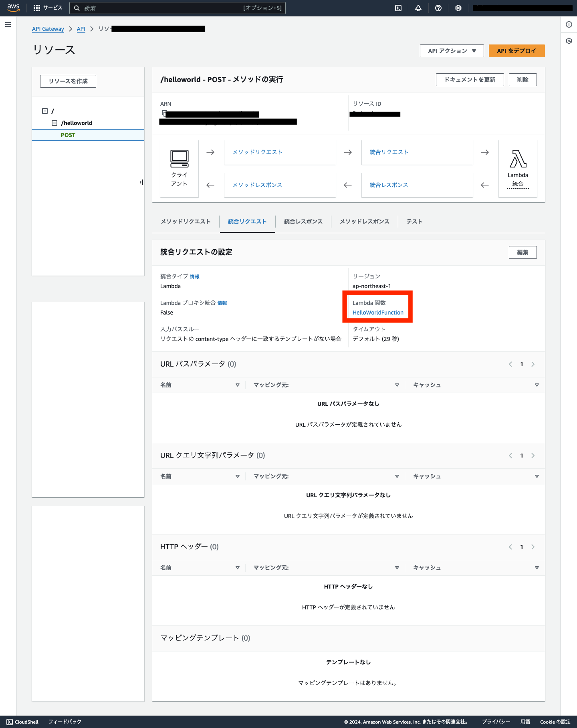
Task: Next page of URL パスパラメータ
Action: tap(533, 364)
